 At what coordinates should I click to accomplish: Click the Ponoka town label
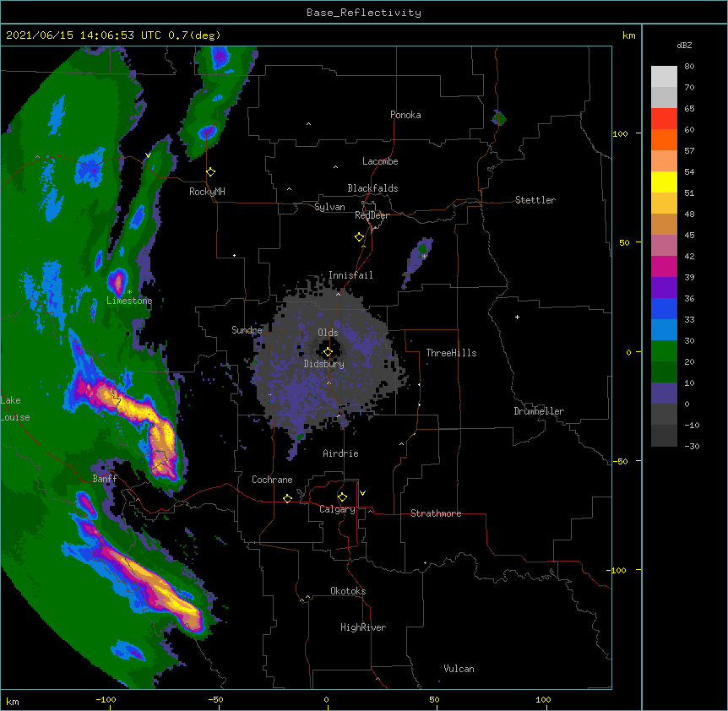(405, 115)
